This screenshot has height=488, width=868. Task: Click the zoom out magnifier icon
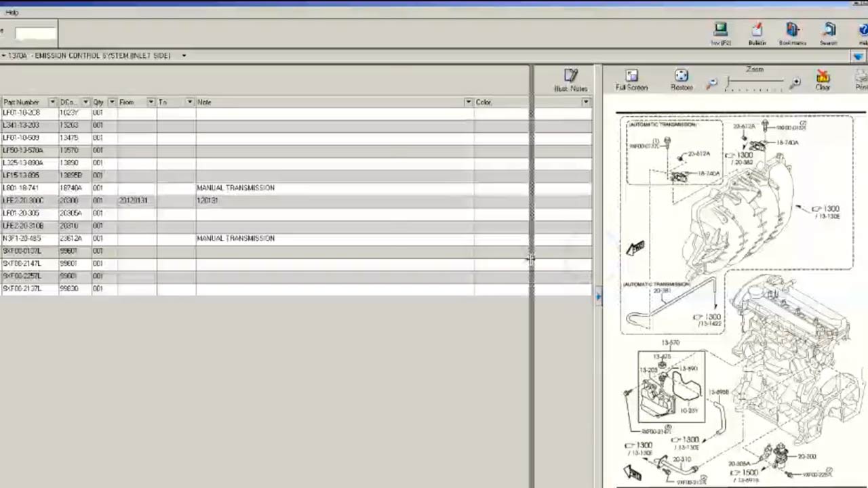(711, 83)
